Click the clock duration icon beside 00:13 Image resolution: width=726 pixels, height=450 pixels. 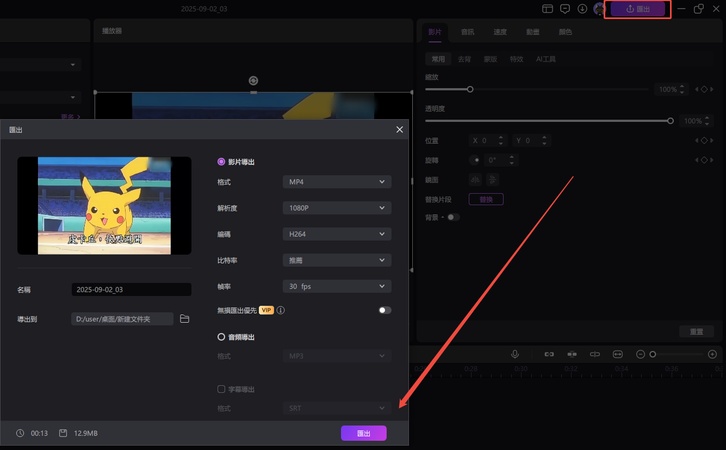coord(20,433)
